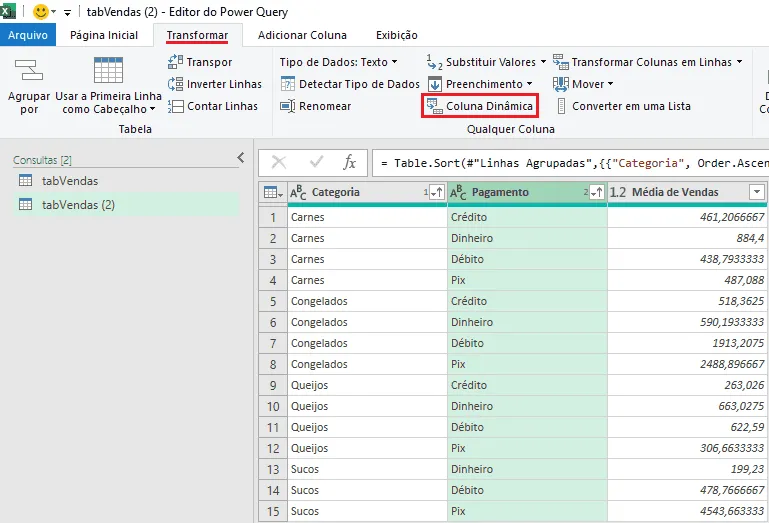Expand the Preenchimento dropdown arrow
Viewport: 769px width, 523px height.
(530, 84)
